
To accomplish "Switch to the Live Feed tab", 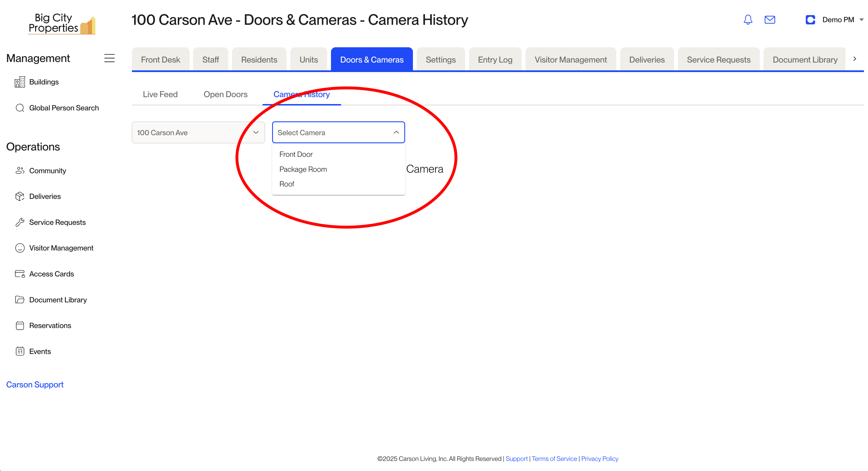I will (x=160, y=94).
